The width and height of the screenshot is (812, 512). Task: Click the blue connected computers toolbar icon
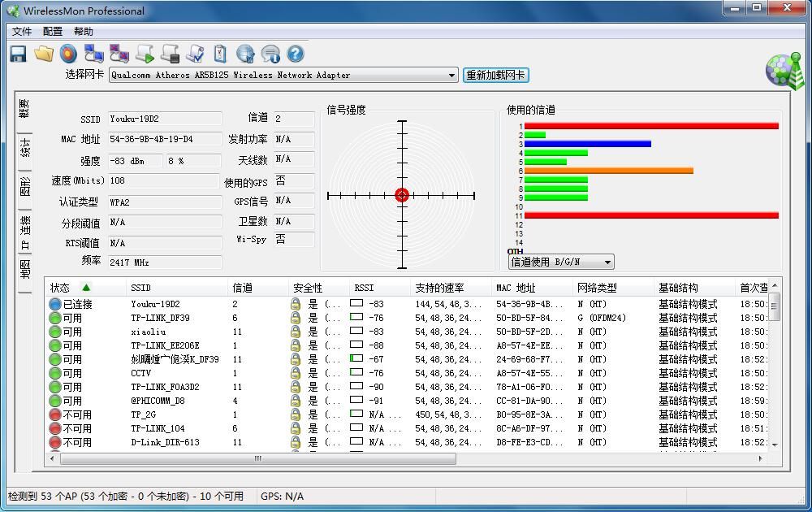[93, 54]
